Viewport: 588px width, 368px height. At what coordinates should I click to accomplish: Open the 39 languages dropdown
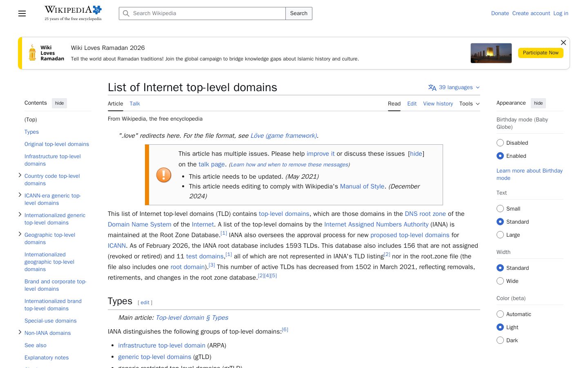click(454, 88)
